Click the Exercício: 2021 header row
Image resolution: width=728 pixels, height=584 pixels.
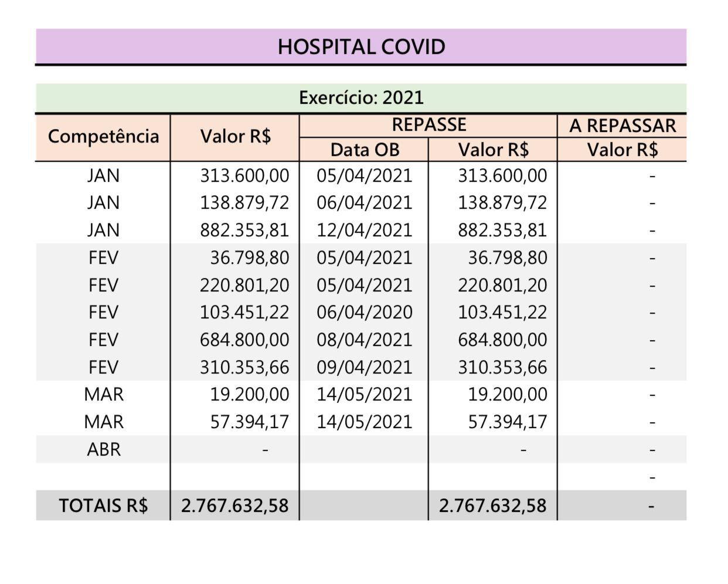pyautogui.click(x=361, y=97)
